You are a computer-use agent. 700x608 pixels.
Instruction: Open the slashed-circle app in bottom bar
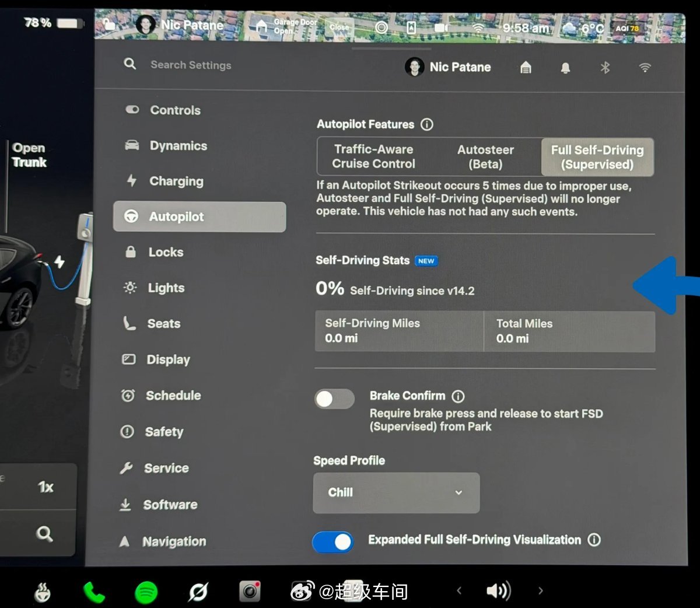(x=198, y=592)
